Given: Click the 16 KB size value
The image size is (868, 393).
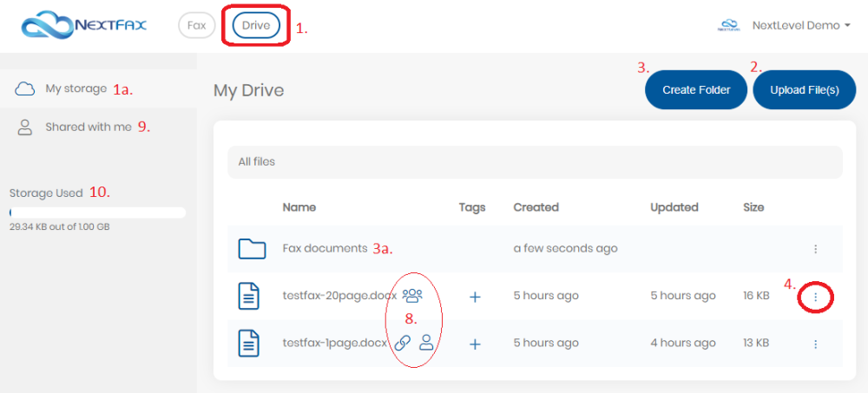Looking at the screenshot, I should [x=756, y=296].
